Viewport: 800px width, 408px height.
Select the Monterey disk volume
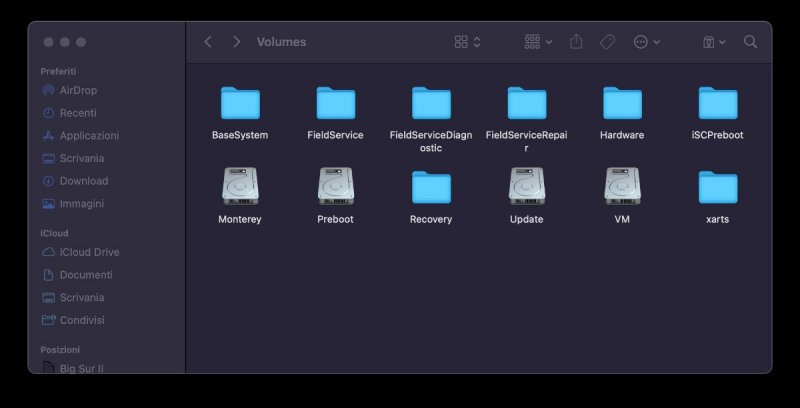(240, 187)
